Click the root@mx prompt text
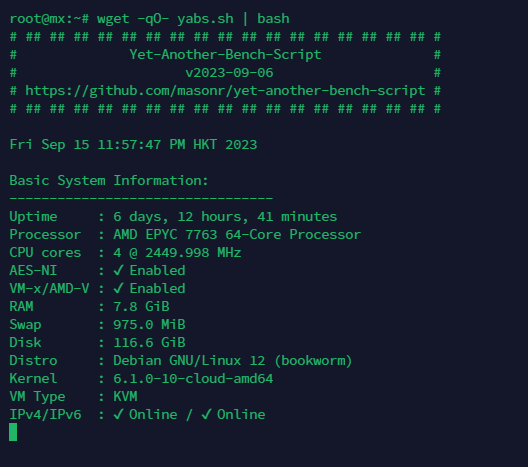 [x=37, y=19]
